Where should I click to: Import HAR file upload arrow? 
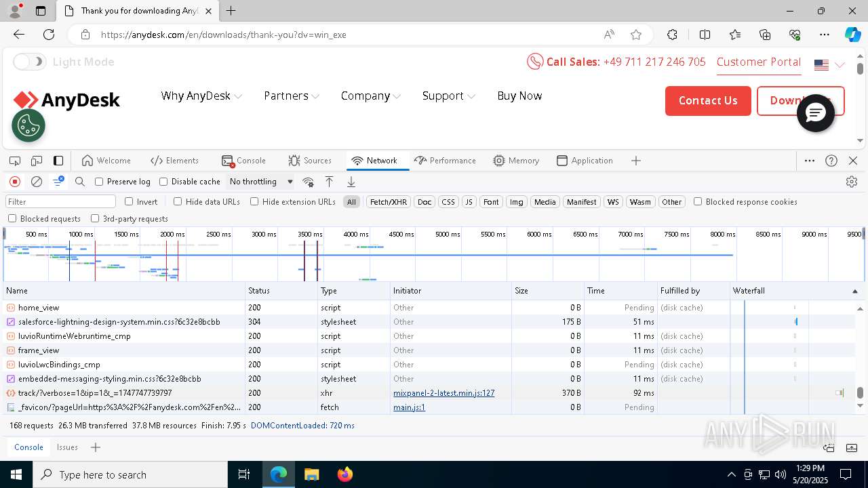[330, 182]
